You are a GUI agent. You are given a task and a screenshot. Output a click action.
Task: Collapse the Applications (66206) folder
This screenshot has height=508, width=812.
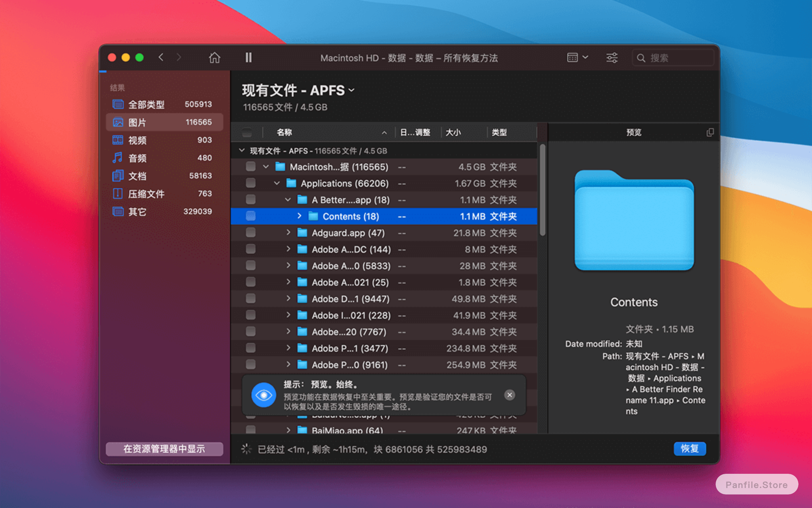click(x=277, y=183)
